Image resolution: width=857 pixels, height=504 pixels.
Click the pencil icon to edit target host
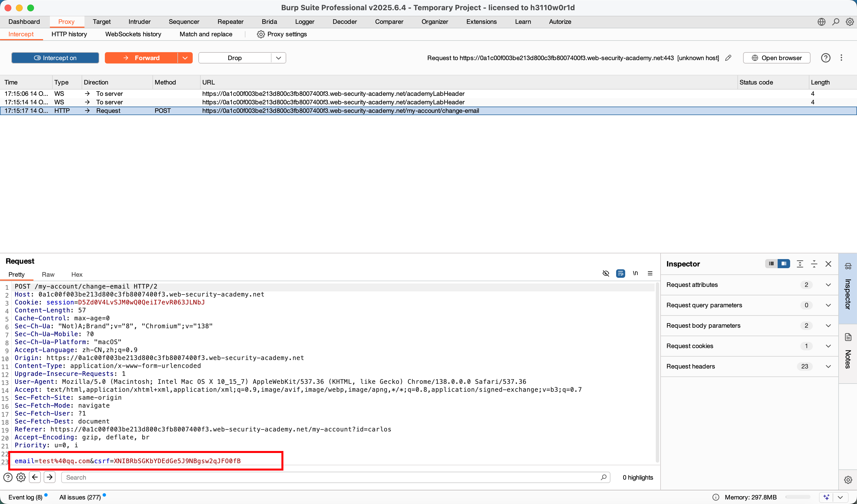tap(728, 58)
